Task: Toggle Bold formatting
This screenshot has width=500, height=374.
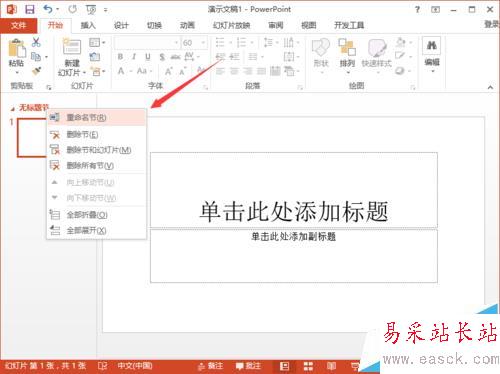Action: click(120, 57)
